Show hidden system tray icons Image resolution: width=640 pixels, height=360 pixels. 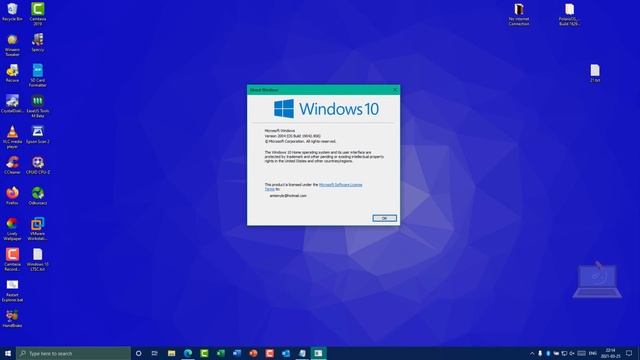532,353
